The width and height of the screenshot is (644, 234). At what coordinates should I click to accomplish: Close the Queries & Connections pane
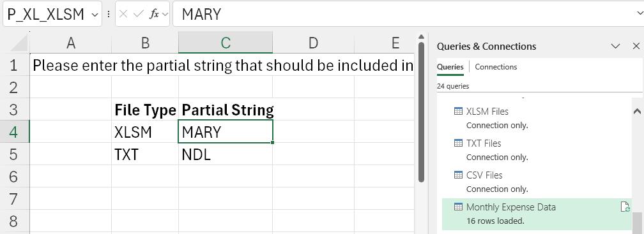point(636,47)
